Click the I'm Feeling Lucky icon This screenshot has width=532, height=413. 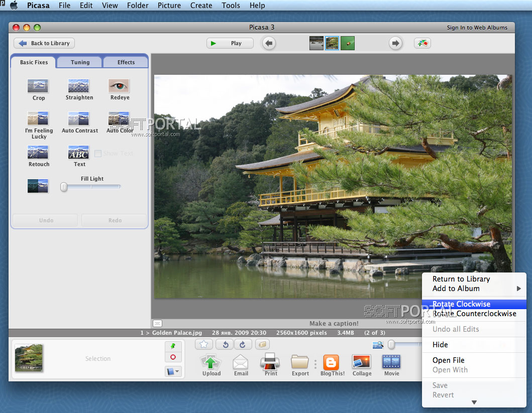tap(38, 119)
